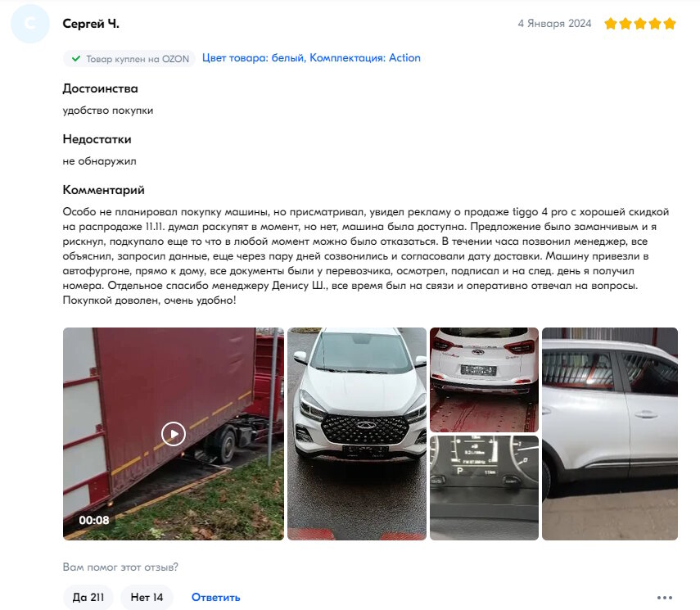Click the last rating star
Image resolution: width=700 pixels, height=610 pixels.
tap(669, 24)
